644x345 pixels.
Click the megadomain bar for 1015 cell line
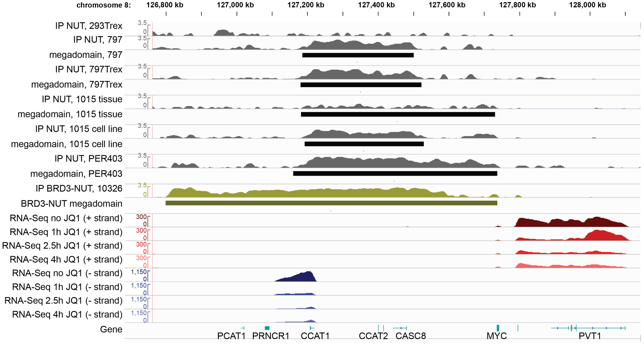(364, 144)
